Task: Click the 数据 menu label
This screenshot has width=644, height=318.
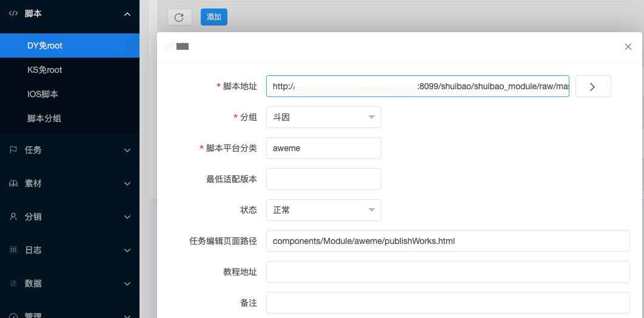Action: pos(33,283)
